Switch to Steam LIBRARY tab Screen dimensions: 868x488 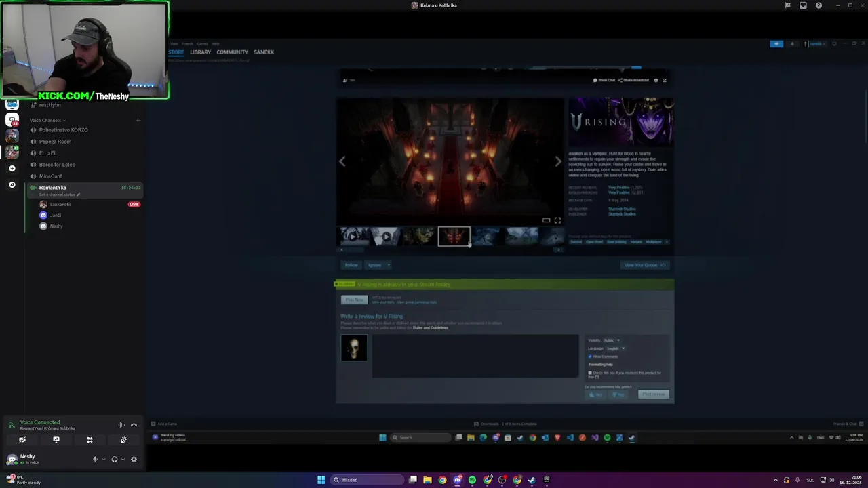tap(200, 52)
